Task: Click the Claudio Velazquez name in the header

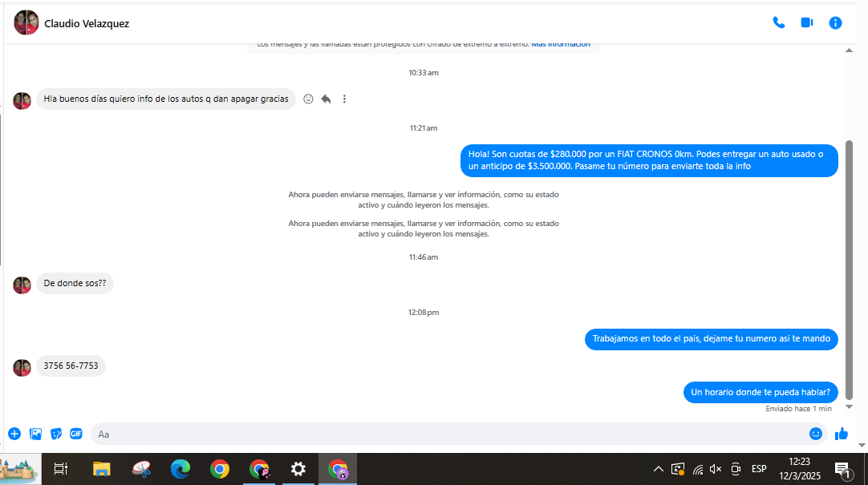Action: click(x=87, y=24)
